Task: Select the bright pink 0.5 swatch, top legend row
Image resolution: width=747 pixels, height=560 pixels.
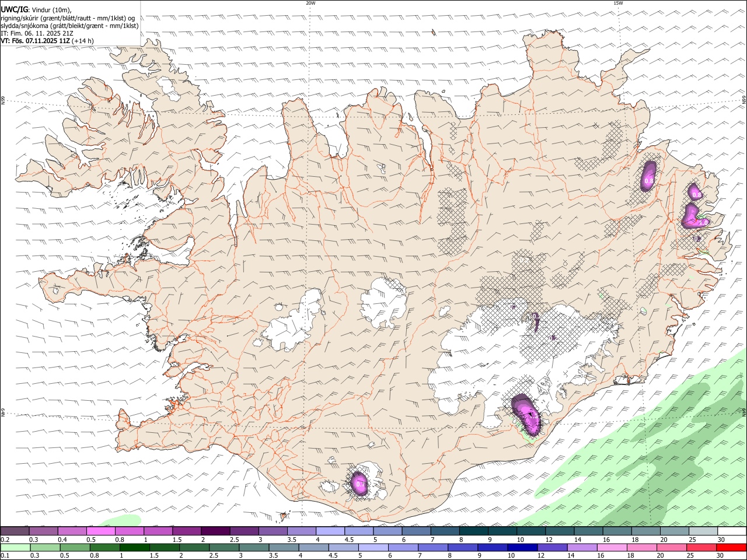Action: tap(101, 531)
